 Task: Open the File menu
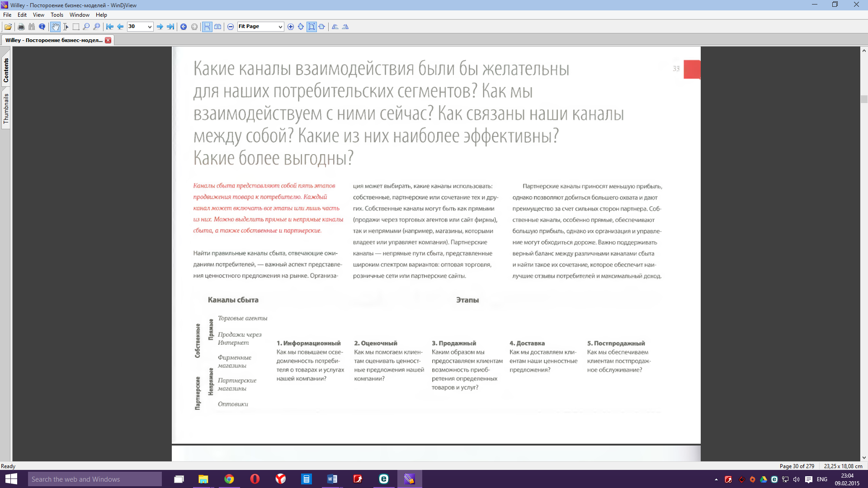pos(7,15)
